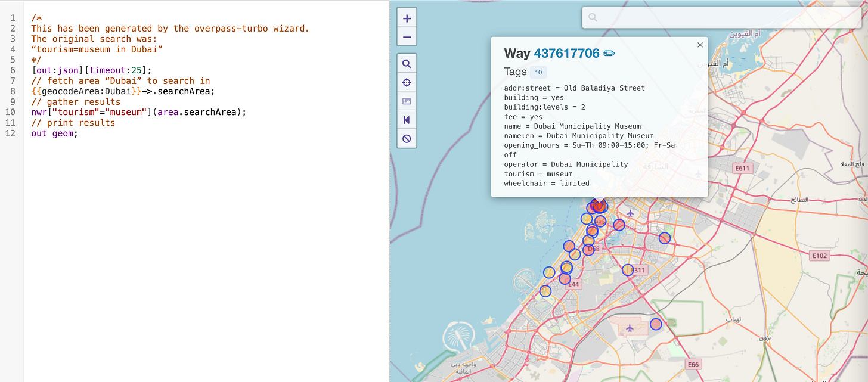Click the opening_hours tag line

pos(590,150)
